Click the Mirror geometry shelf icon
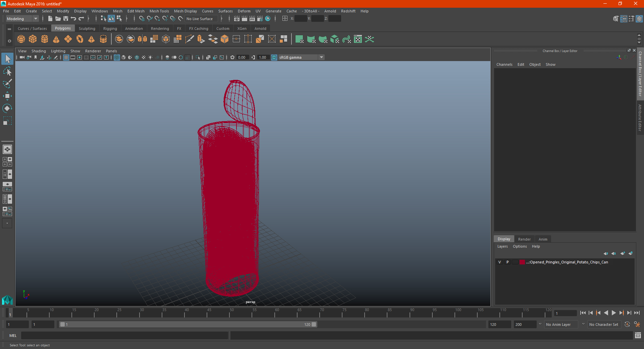644x349 pixels. (143, 39)
